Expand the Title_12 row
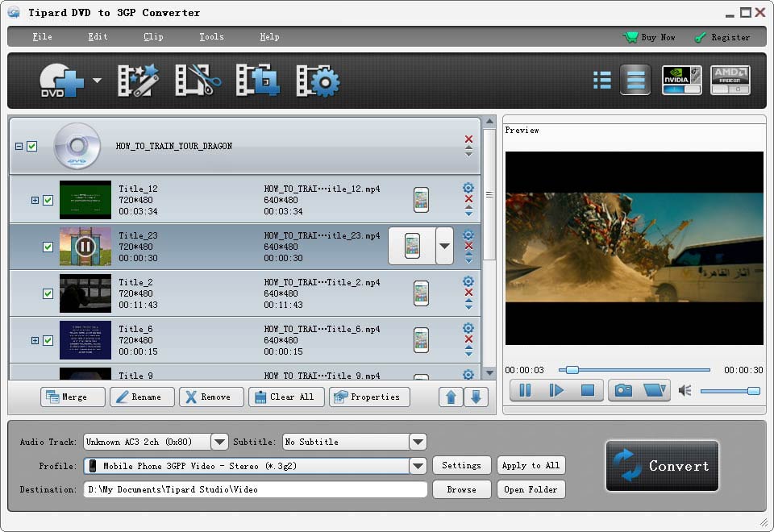774x532 pixels. (x=35, y=200)
